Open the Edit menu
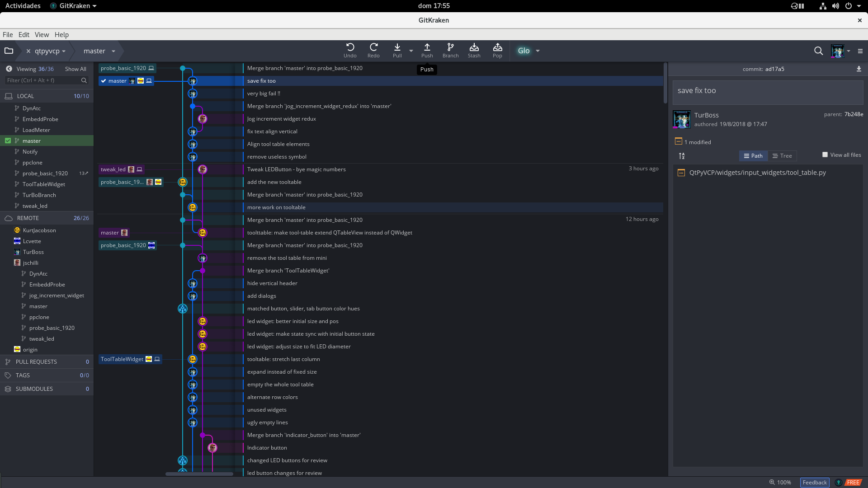 pos(24,34)
